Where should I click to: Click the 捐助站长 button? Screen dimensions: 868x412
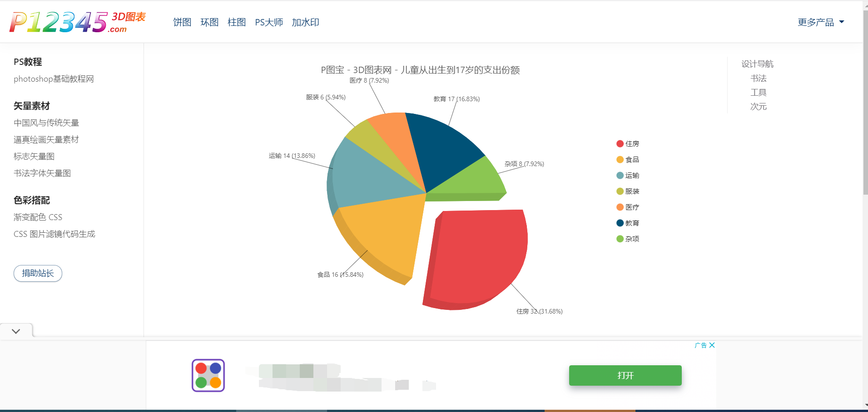tap(38, 273)
